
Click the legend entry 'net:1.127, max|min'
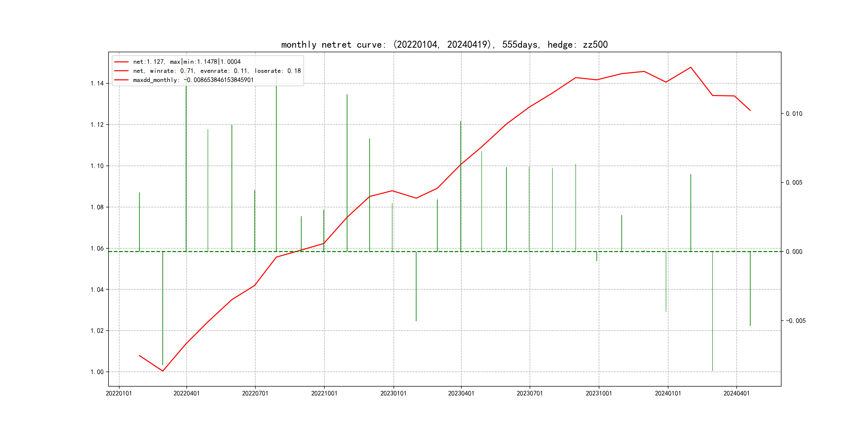[x=187, y=62]
